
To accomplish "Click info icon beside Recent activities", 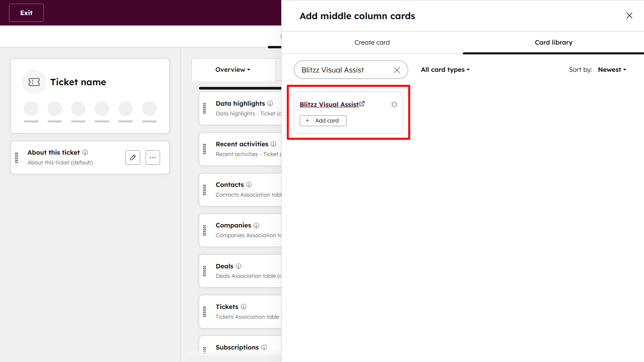I will [x=274, y=144].
